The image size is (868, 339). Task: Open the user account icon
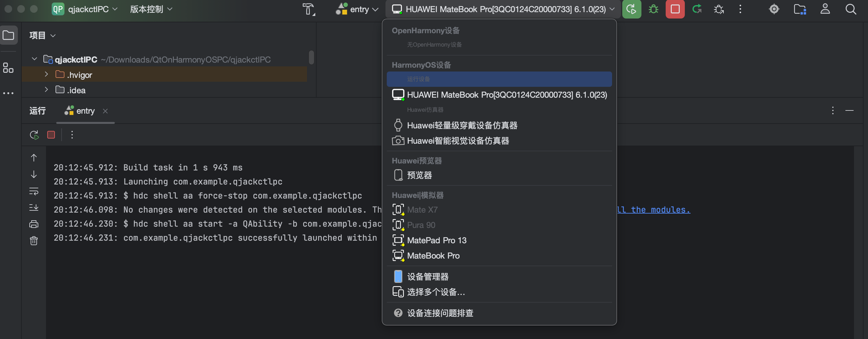tap(825, 9)
